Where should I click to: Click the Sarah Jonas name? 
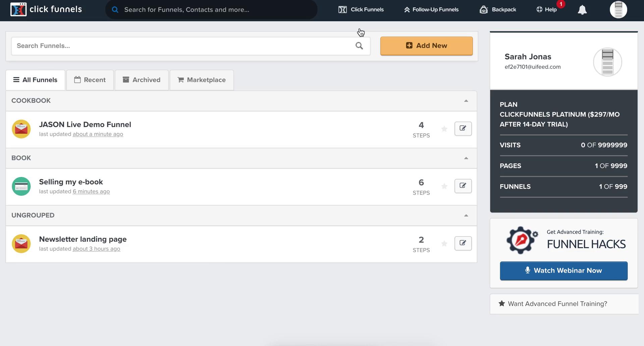528,57
